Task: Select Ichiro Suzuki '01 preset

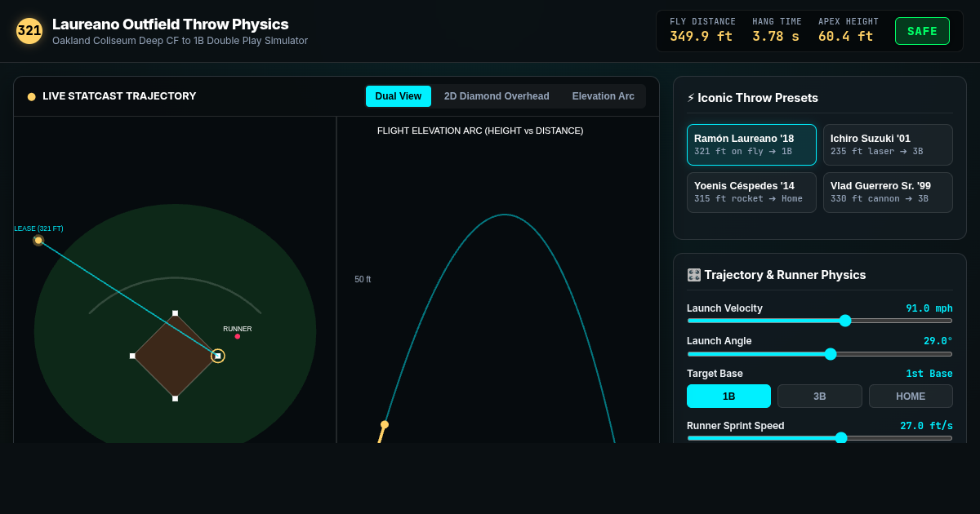Action: [x=888, y=144]
